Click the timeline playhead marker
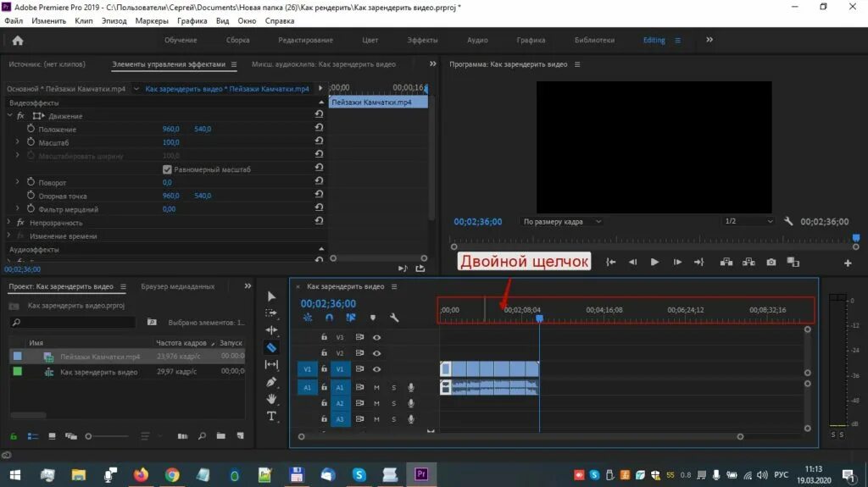 click(539, 318)
